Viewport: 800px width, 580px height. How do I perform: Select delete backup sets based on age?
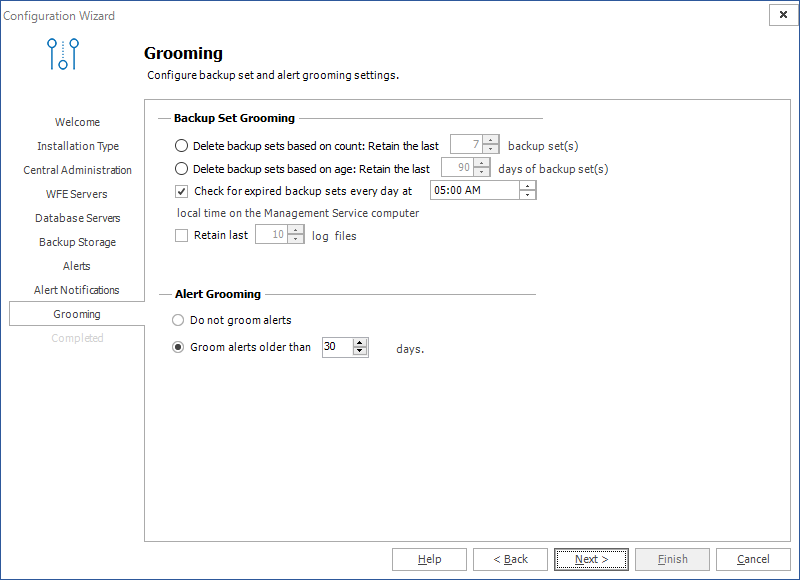click(181, 169)
